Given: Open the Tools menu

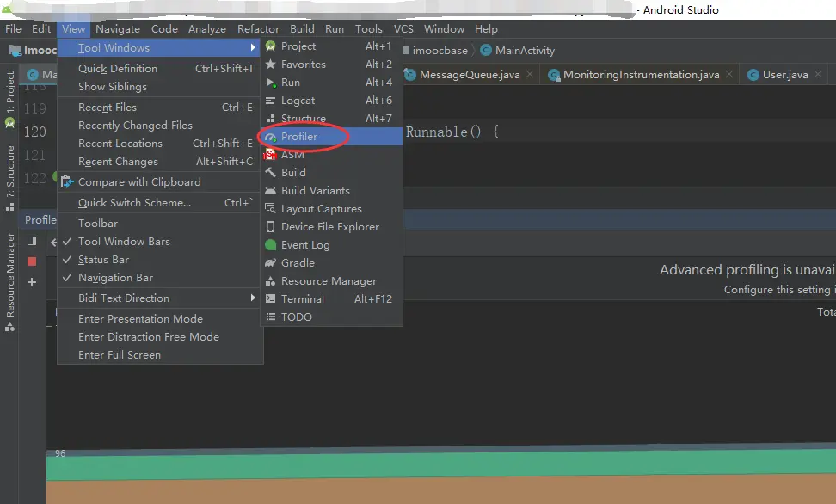Looking at the screenshot, I should [368, 28].
